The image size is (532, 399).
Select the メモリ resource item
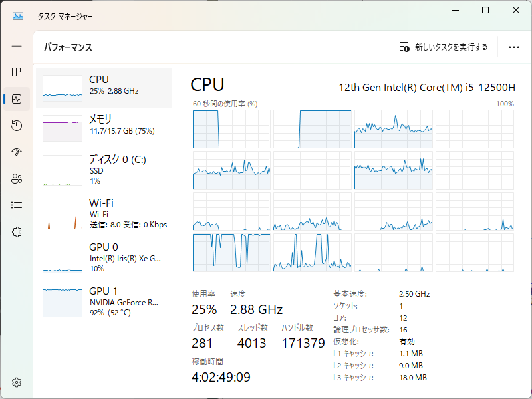tap(104, 128)
